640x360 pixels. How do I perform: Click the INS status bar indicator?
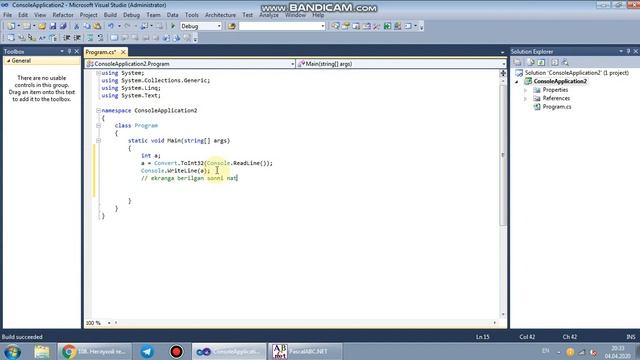pyautogui.click(x=631, y=337)
